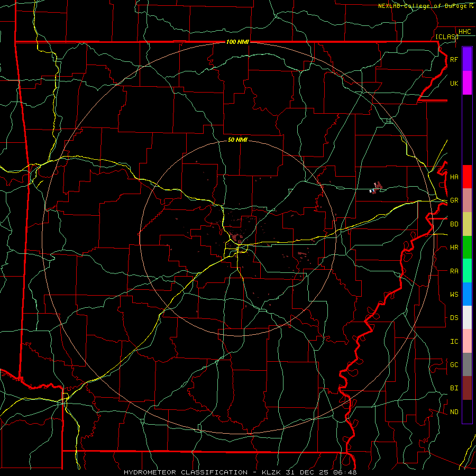
Task: Click the 'KLZK' radar site identifier
Action: coord(271,472)
